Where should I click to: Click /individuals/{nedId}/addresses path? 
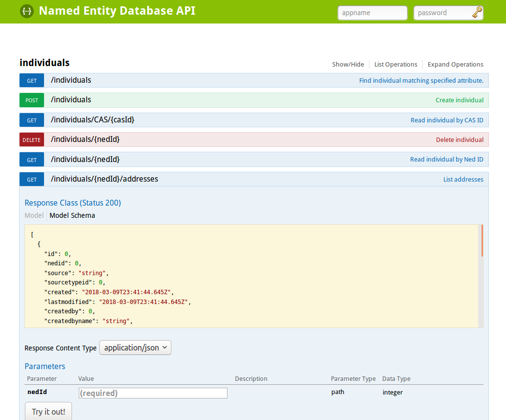(x=105, y=179)
